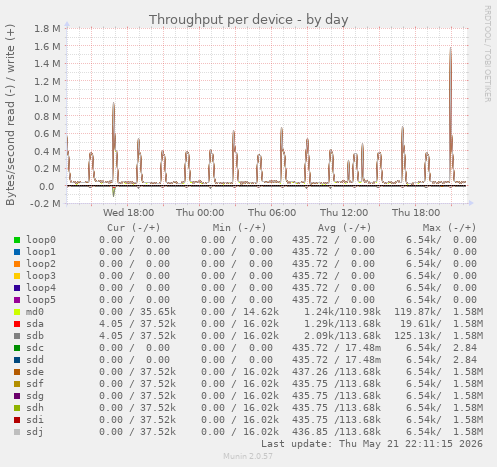
Task: Click the 'Min (-/+)' column header
Action: (x=239, y=228)
